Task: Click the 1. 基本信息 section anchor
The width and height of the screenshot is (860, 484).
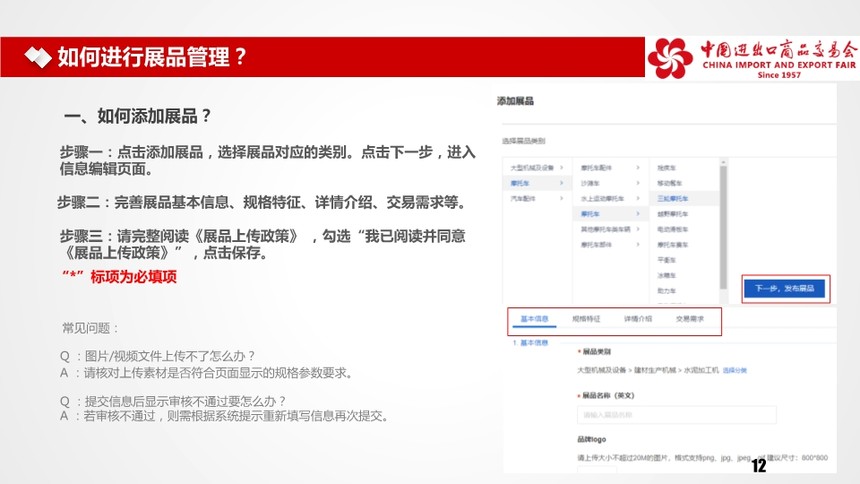Action: [530, 343]
